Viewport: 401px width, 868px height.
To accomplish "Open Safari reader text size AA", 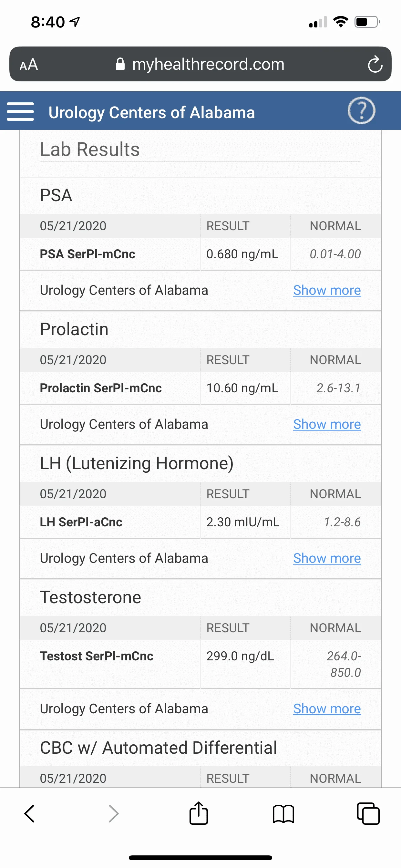I will 29,64.
